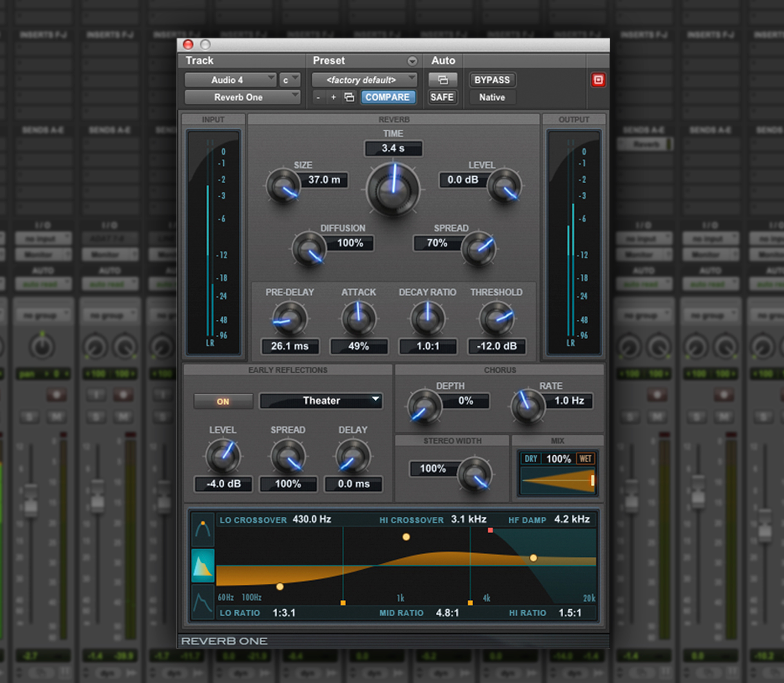Toggle SAFE automation mode
The height and width of the screenshot is (683, 784).
click(x=442, y=97)
